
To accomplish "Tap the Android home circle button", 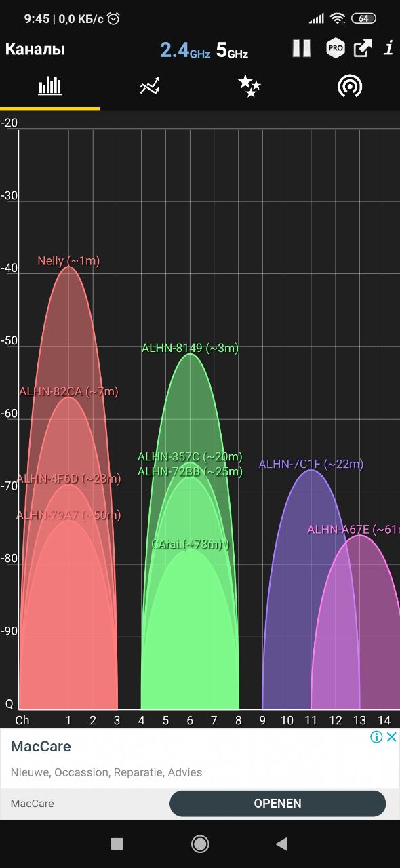I will pos(200,844).
